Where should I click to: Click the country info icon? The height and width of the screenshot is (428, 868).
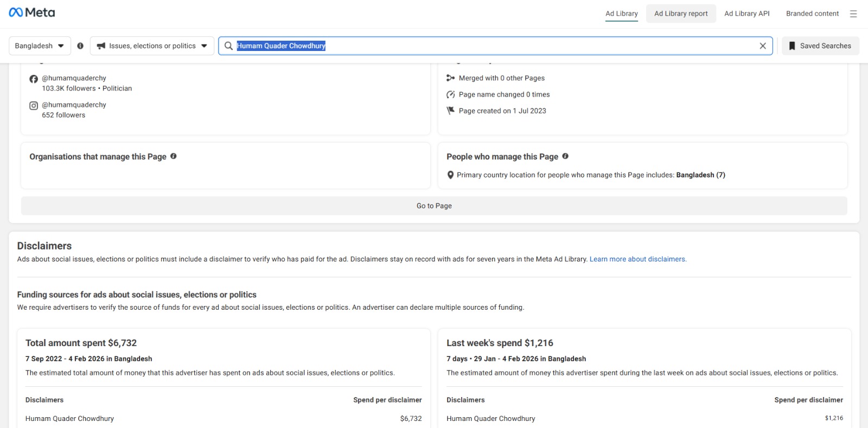click(x=80, y=46)
